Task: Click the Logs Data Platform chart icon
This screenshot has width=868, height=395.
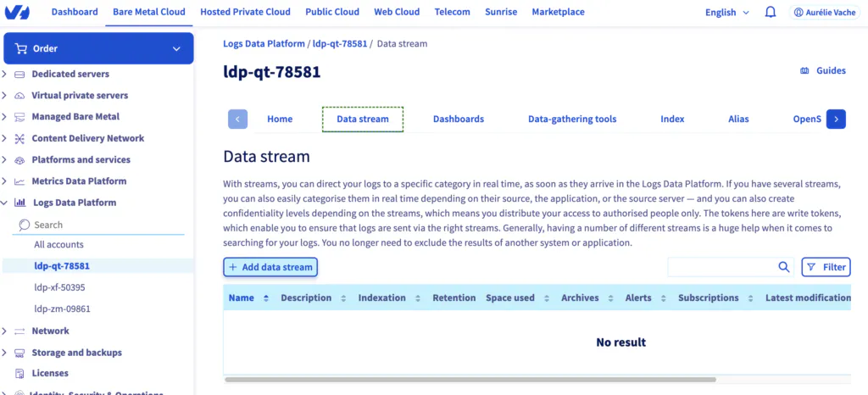Action: [20, 203]
